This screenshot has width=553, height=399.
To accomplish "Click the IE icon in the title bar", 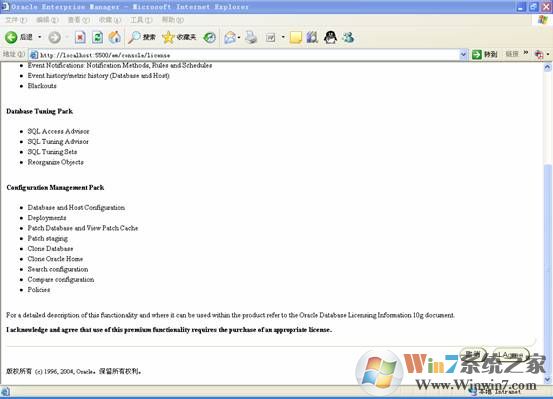I will (x=5, y=6).
